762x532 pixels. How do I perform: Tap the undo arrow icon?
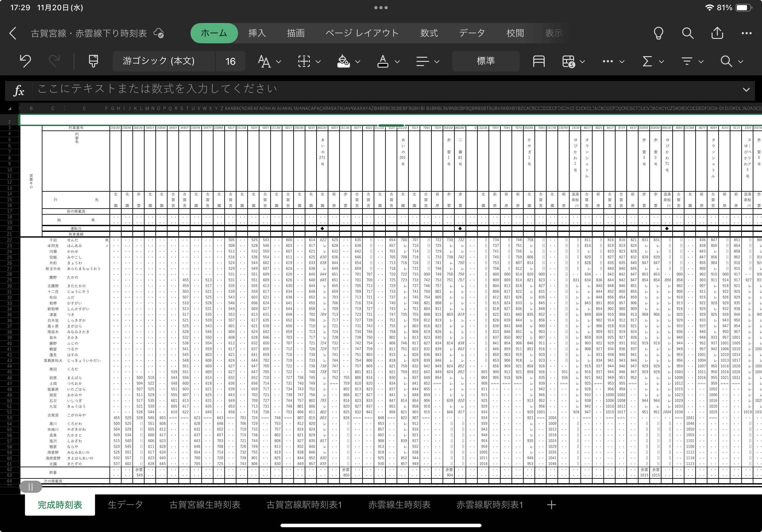(x=25, y=61)
